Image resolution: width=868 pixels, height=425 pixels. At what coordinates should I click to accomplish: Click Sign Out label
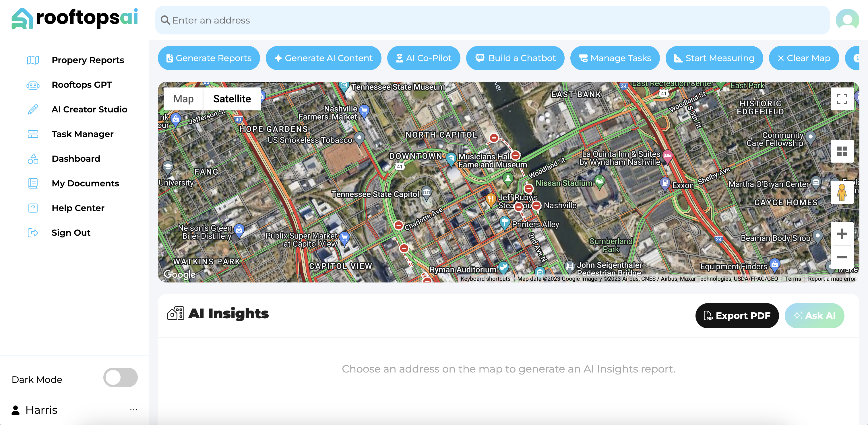point(71,233)
